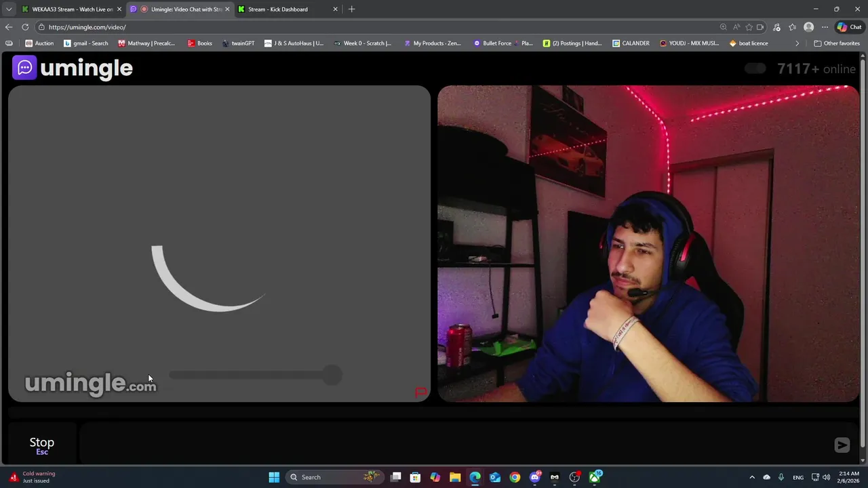Click the Stop button

coord(42,445)
